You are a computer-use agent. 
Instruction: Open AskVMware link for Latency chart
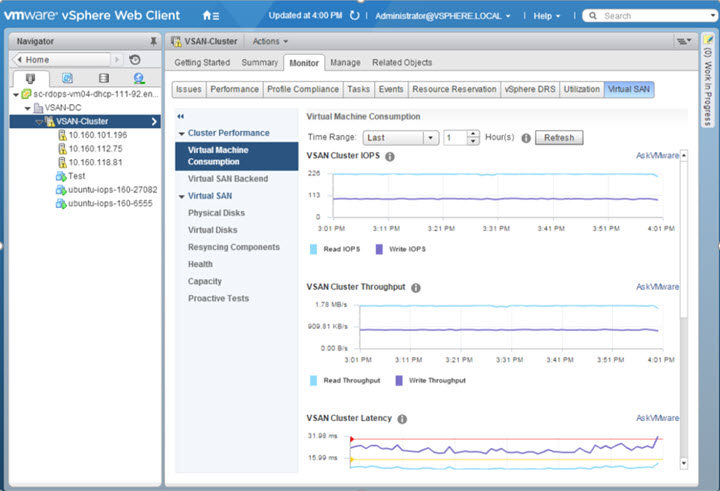(657, 418)
